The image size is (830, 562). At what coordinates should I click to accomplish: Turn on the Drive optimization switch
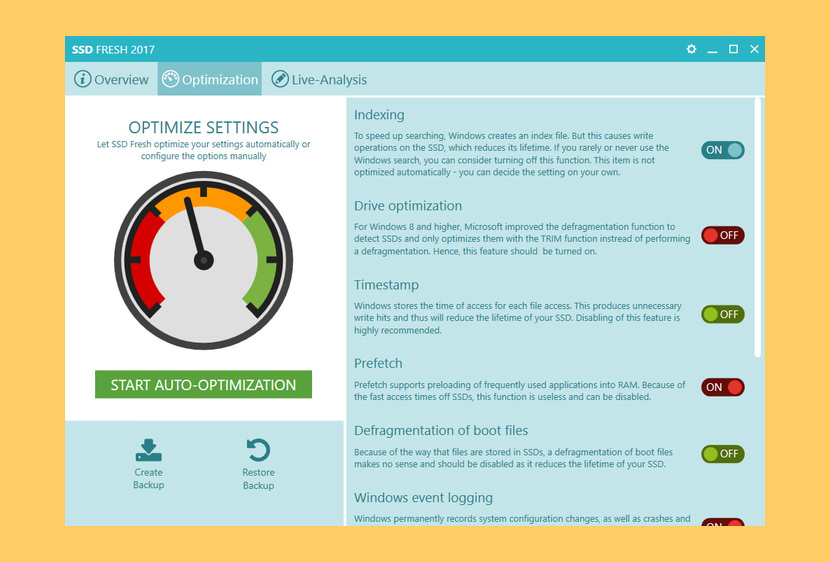pyautogui.click(x=723, y=235)
